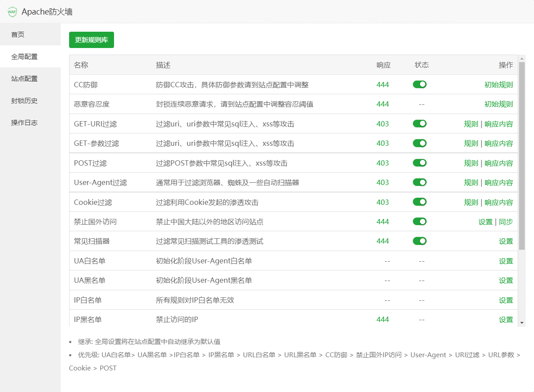Toggle the 禁止国外访问 status switch
This screenshot has width=534, height=392.
(420, 222)
